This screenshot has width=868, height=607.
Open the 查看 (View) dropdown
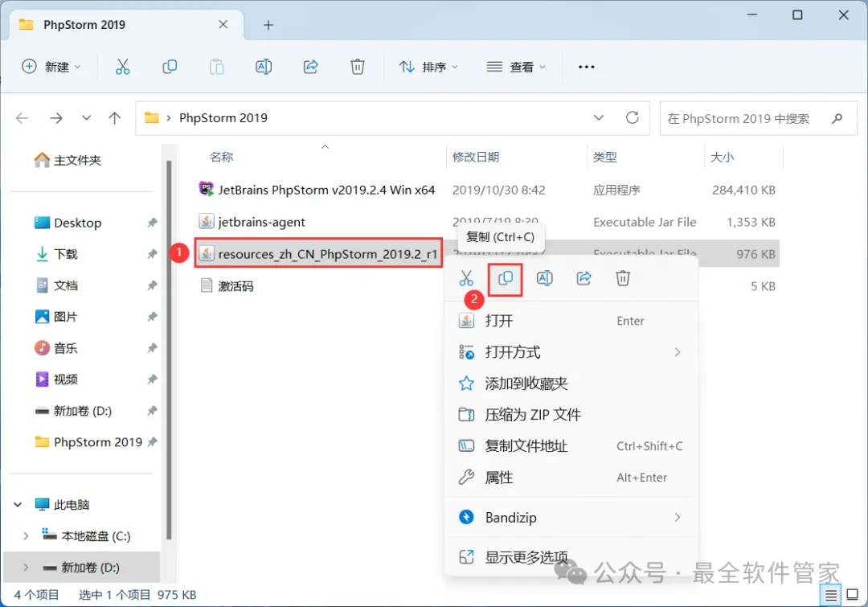[x=516, y=67]
